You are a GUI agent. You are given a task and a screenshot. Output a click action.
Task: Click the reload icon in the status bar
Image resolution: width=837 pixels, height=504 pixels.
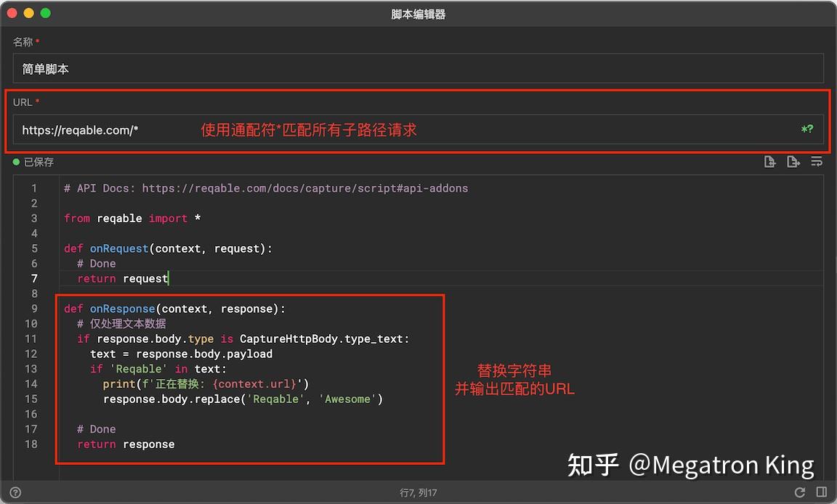point(801,492)
